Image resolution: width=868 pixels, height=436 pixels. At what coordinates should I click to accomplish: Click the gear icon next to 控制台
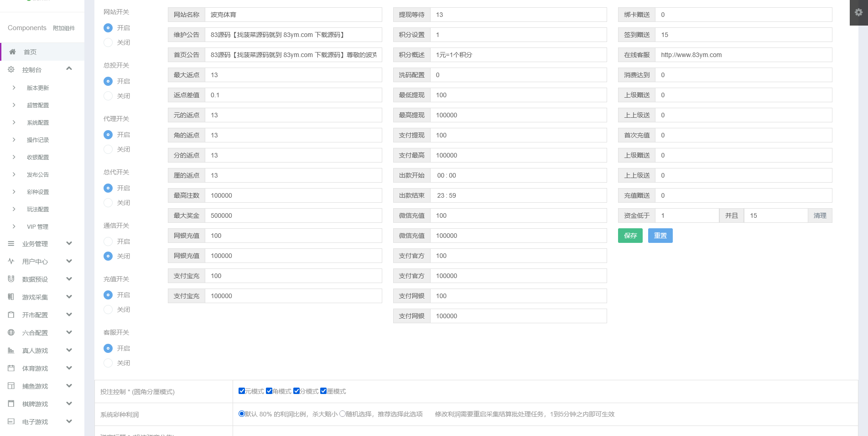point(11,70)
